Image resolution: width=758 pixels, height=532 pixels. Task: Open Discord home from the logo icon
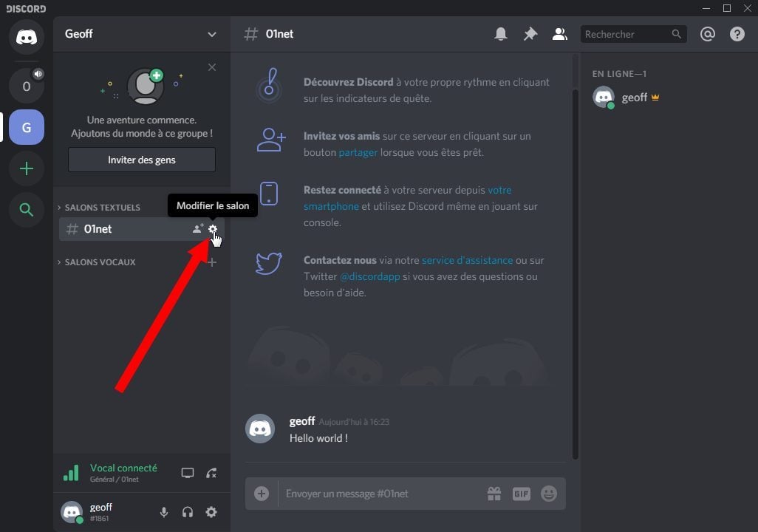26,37
